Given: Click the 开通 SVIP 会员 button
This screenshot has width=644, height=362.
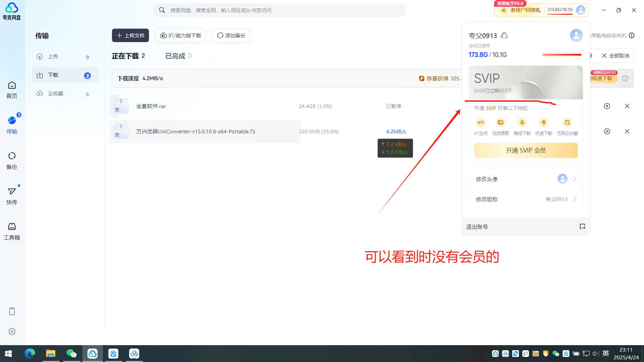Looking at the screenshot, I should (526, 150).
